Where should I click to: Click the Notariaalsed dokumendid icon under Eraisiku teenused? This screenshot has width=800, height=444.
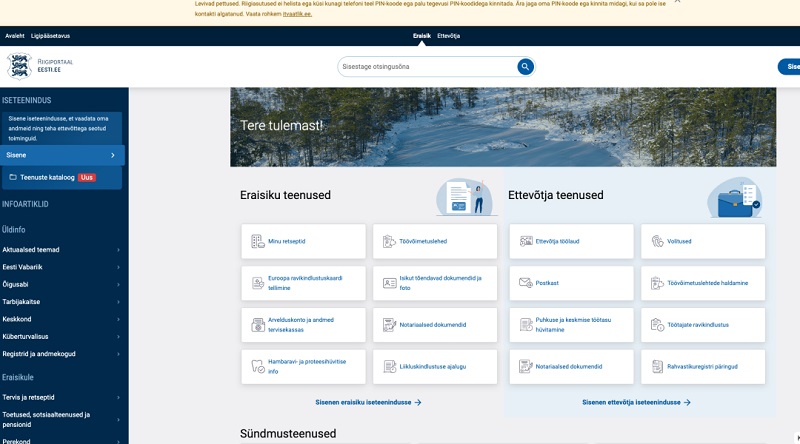[390, 325]
